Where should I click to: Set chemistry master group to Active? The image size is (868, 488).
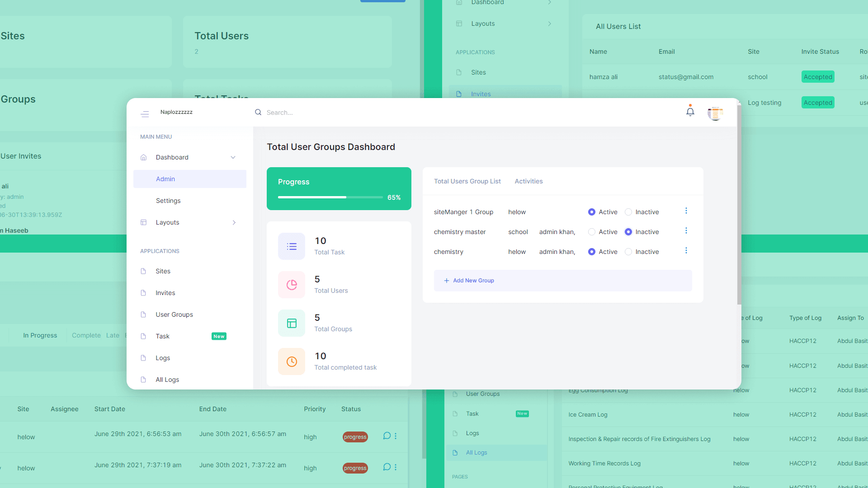coord(591,232)
